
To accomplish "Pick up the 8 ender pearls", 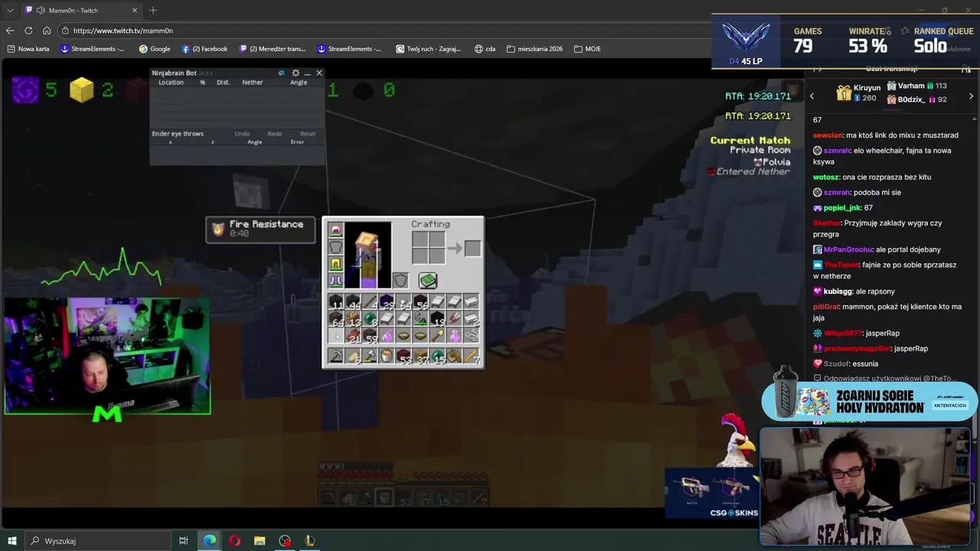I will coord(370,319).
